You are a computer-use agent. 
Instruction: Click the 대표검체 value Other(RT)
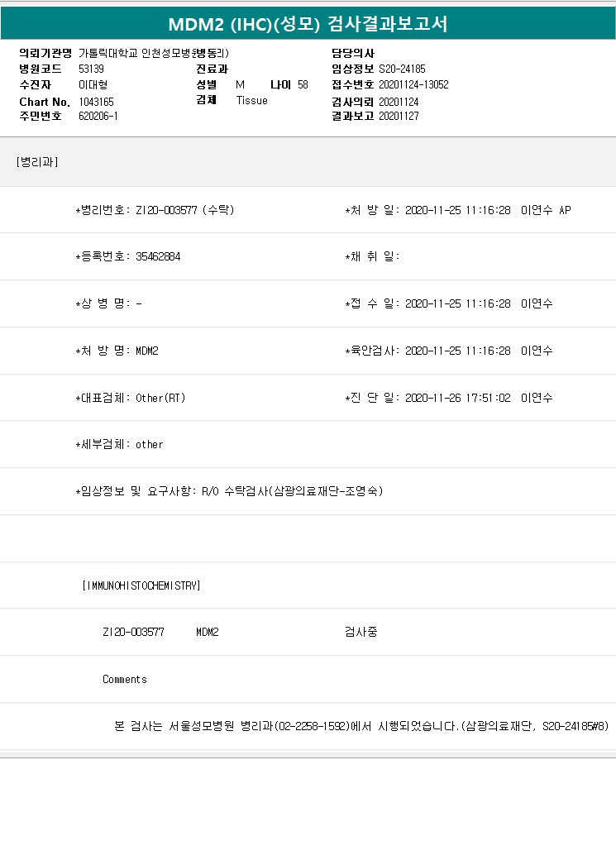tap(160, 398)
